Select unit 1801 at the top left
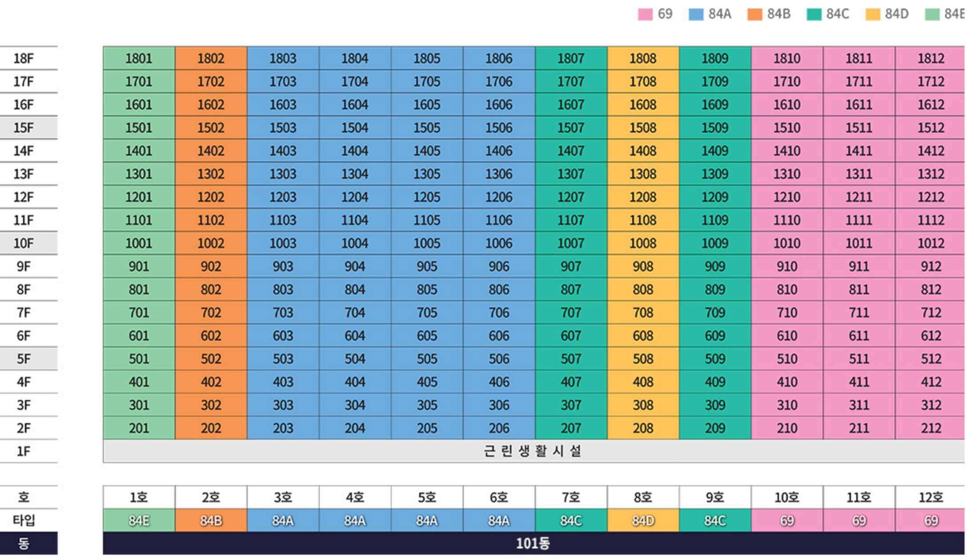 pos(139,58)
